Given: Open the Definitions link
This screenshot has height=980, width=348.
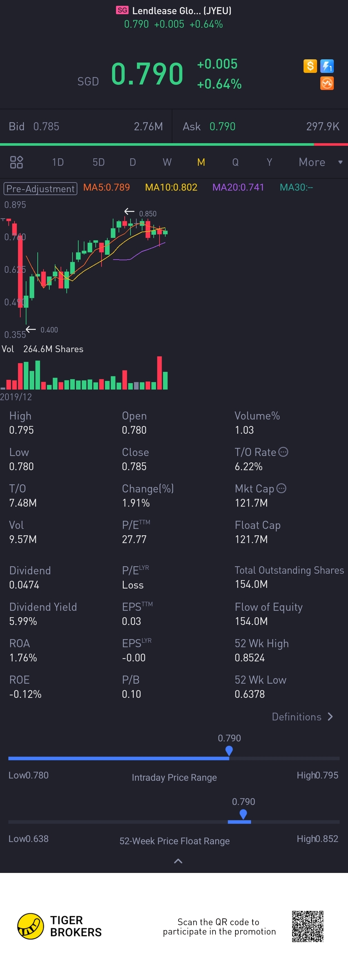Looking at the screenshot, I should point(302,717).
